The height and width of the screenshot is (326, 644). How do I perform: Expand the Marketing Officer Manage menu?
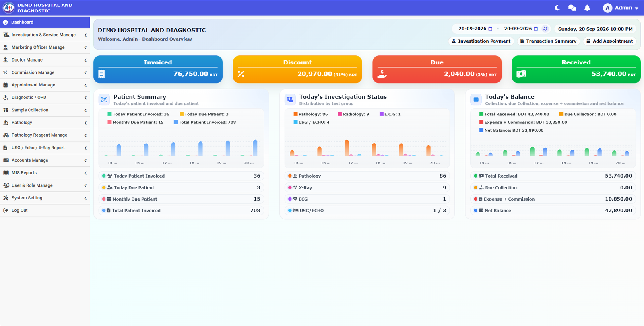pos(45,47)
